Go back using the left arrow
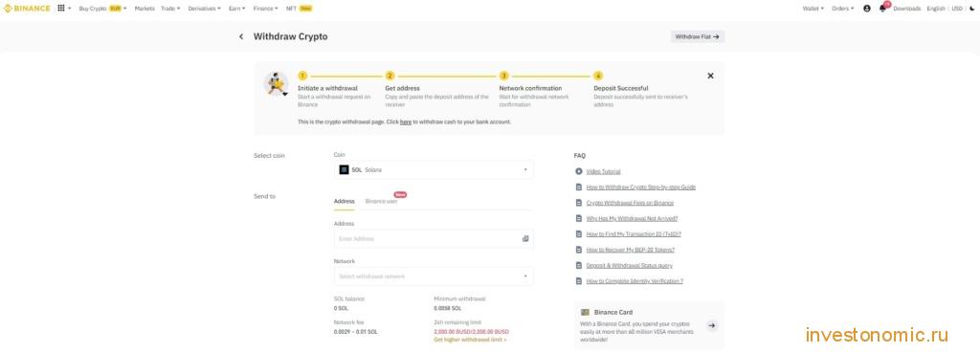 241,37
